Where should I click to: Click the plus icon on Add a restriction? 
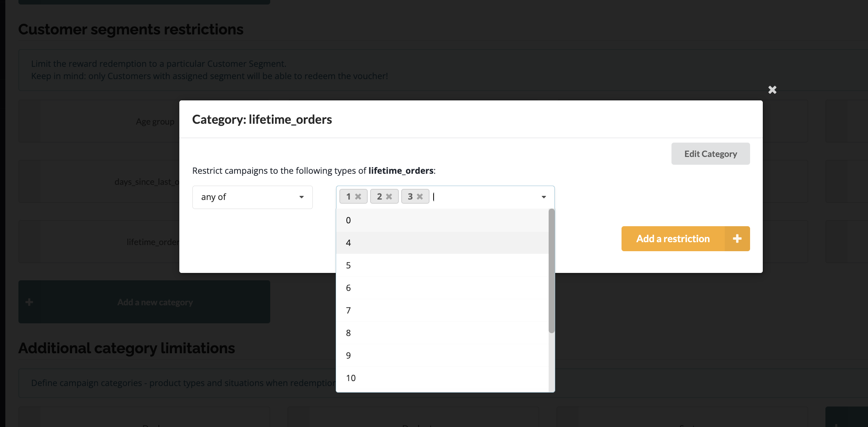click(x=737, y=238)
